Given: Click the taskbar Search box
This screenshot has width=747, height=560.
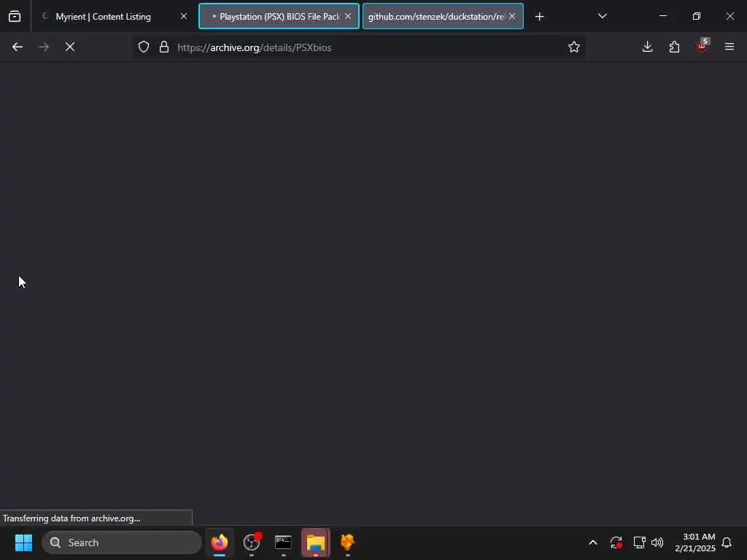Looking at the screenshot, I should [122, 542].
